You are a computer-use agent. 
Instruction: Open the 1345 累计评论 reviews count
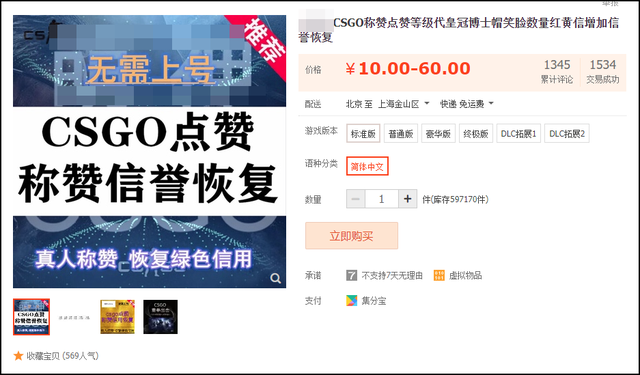pyautogui.click(x=557, y=71)
